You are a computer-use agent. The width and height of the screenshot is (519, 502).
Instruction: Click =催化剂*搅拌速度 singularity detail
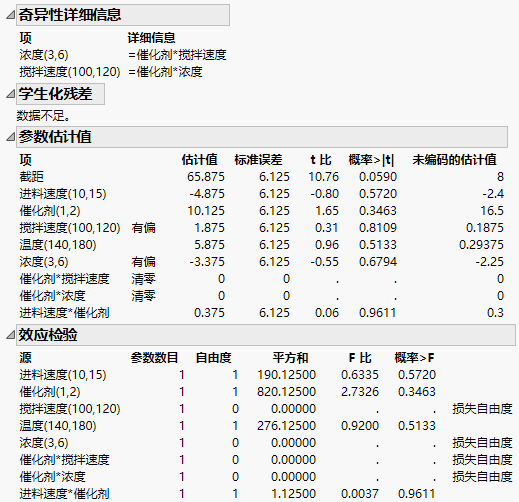(x=177, y=55)
